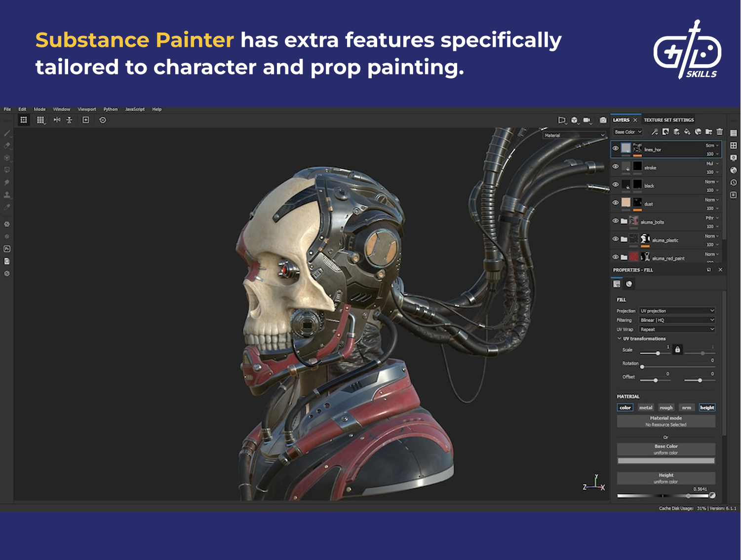Collapse the UV transformations section

click(x=642, y=338)
